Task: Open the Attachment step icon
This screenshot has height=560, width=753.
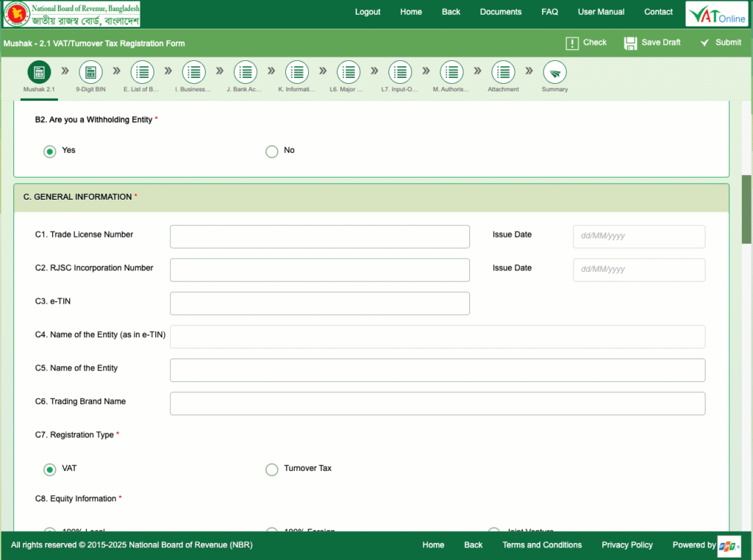Action: pyautogui.click(x=503, y=72)
